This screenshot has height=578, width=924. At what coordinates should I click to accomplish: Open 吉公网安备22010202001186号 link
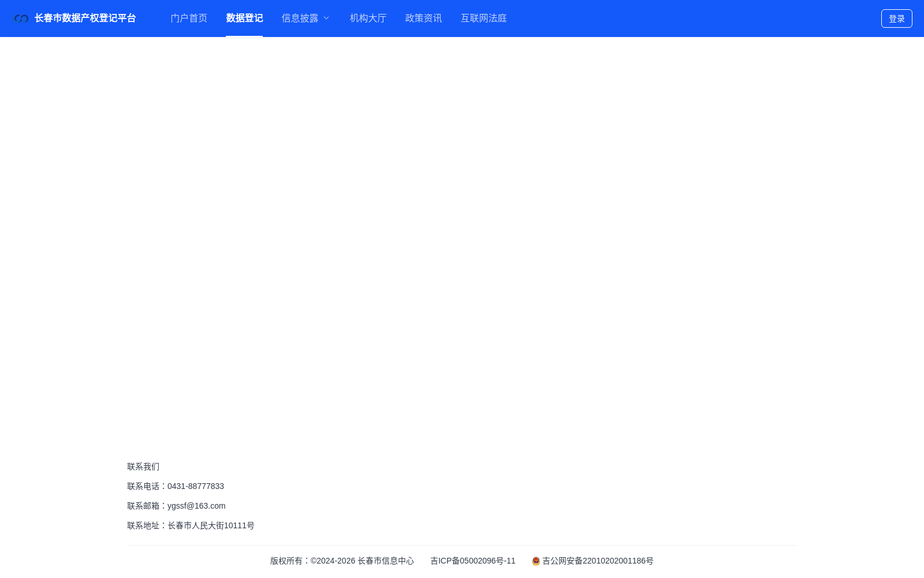coord(598,561)
